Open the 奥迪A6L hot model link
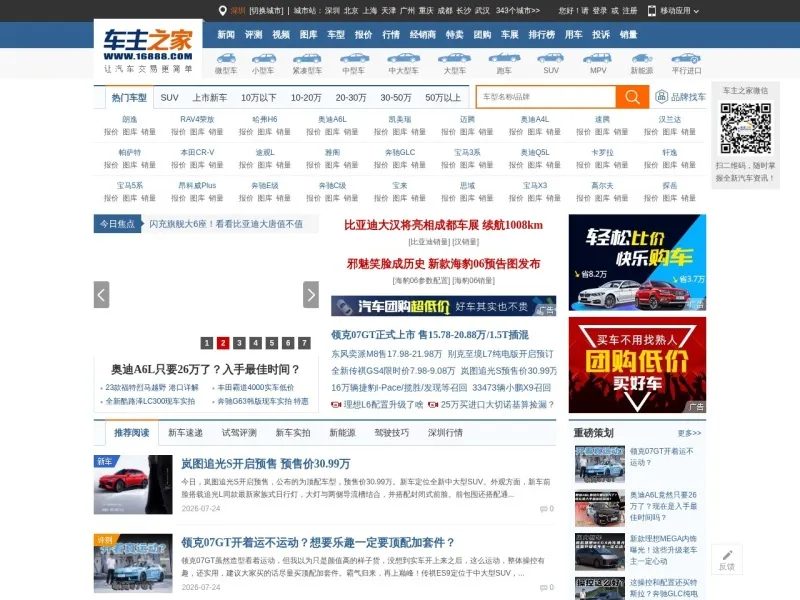Viewport: 800px width, 600px height. coord(332,119)
